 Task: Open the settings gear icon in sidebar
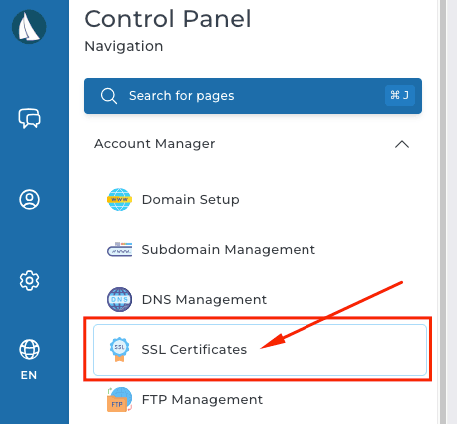[x=29, y=280]
